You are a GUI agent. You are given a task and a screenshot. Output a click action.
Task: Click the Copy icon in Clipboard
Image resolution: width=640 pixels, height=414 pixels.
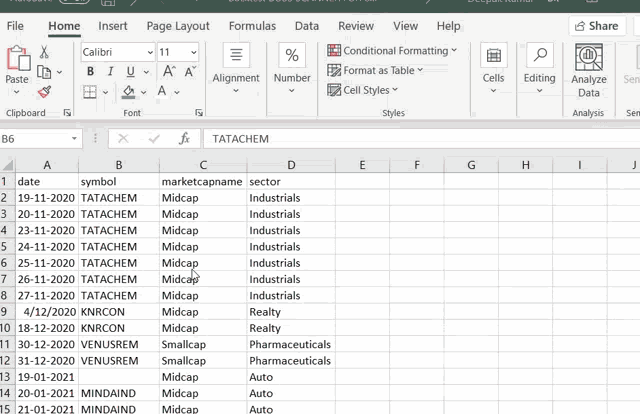click(44, 72)
